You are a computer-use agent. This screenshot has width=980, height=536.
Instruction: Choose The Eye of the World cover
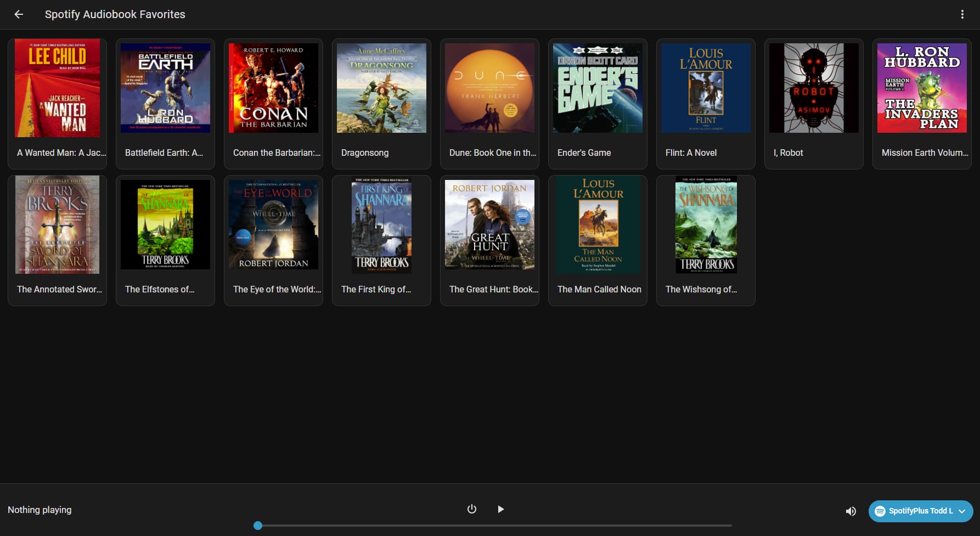(x=273, y=224)
